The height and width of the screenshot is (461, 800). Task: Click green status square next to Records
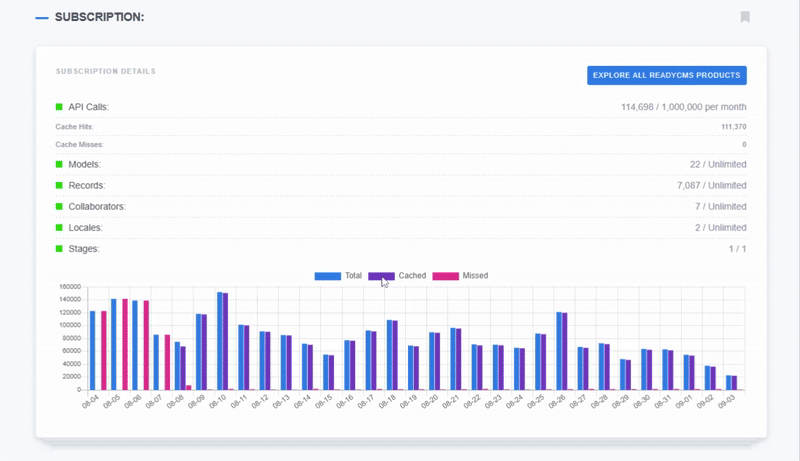[x=60, y=185]
